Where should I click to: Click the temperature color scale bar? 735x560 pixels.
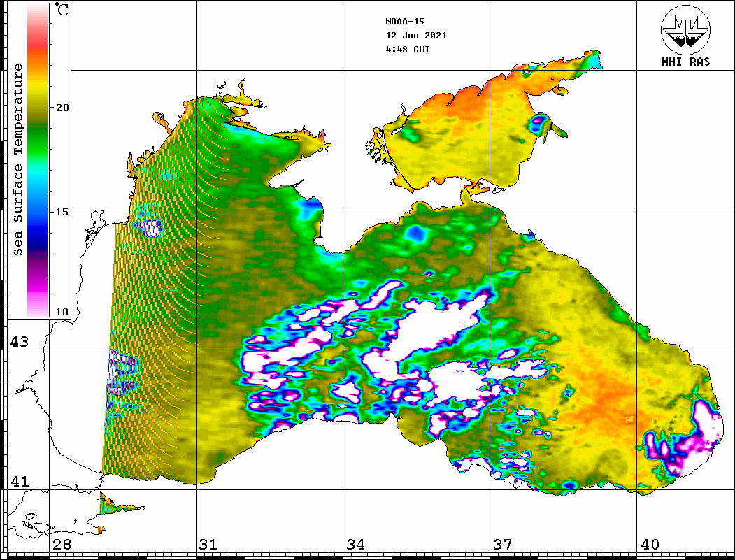tap(38, 161)
